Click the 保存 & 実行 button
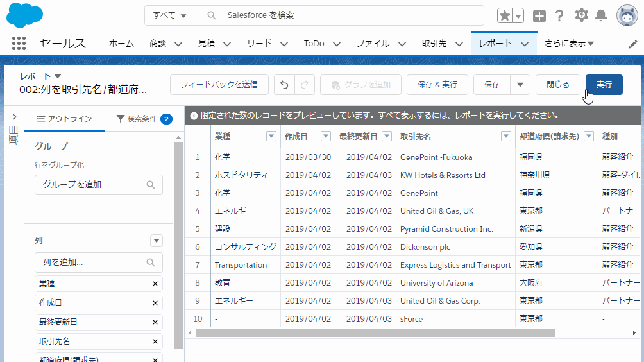Viewport: 644px width, 362px height. coord(437,85)
